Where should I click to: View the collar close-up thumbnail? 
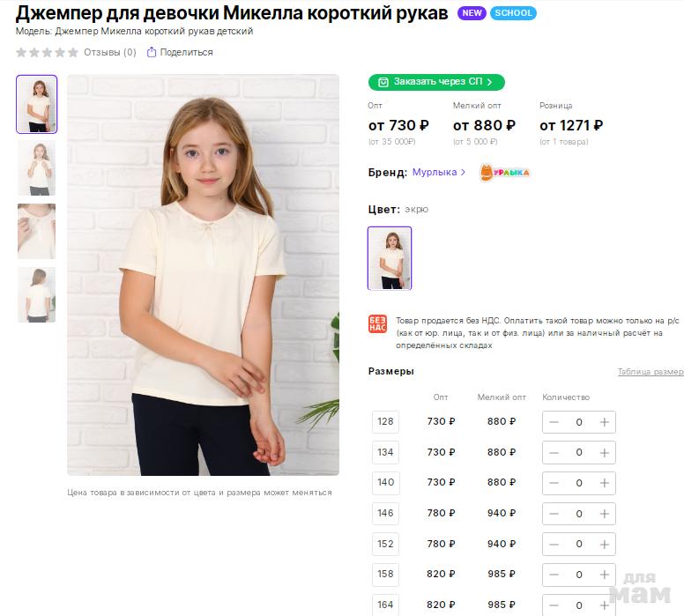tap(36, 231)
